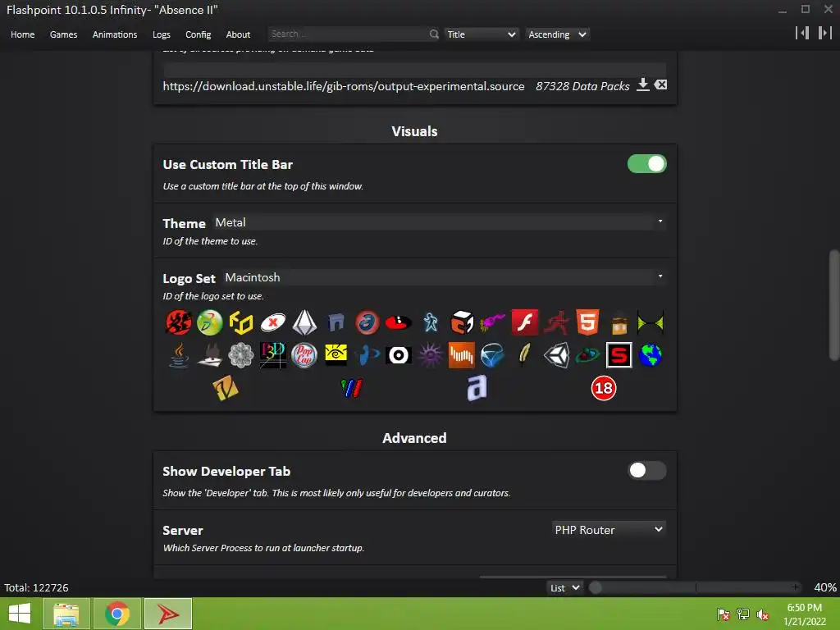Click the config page vertical scrollbar
Viewport: 840px width, 630px height.
pos(834,305)
